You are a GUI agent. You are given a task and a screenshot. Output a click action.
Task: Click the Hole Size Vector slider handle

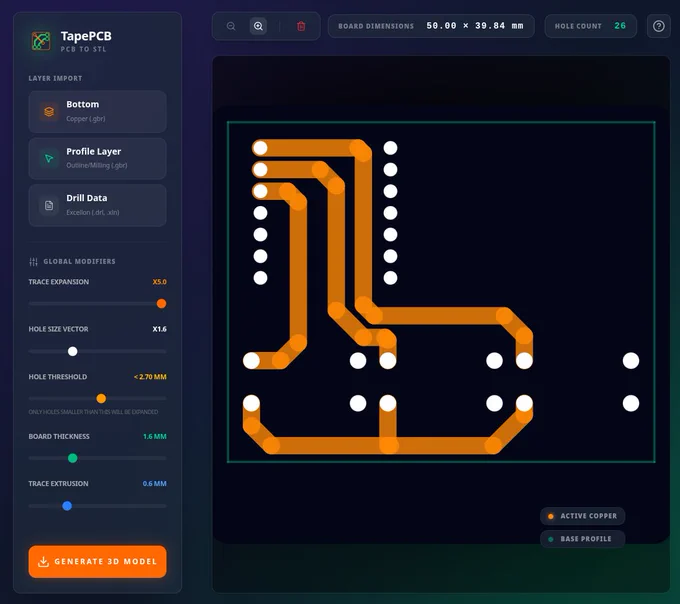click(x=73, y=351)
